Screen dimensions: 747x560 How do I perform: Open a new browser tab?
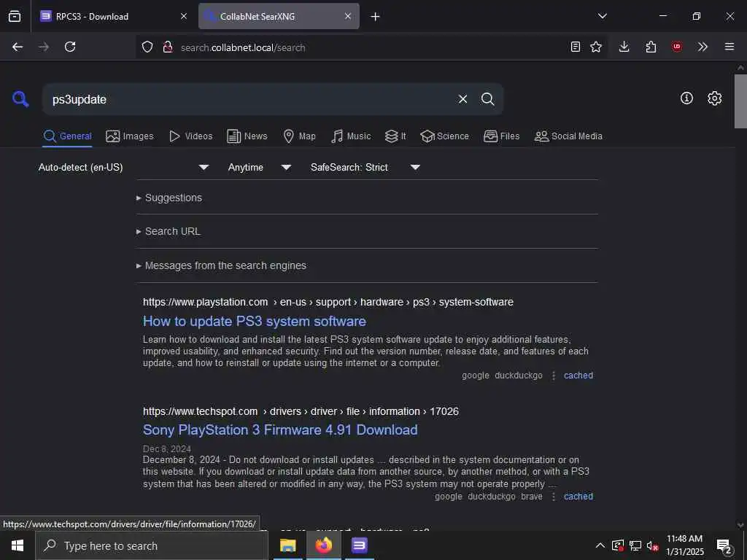(x=376, y=17)
